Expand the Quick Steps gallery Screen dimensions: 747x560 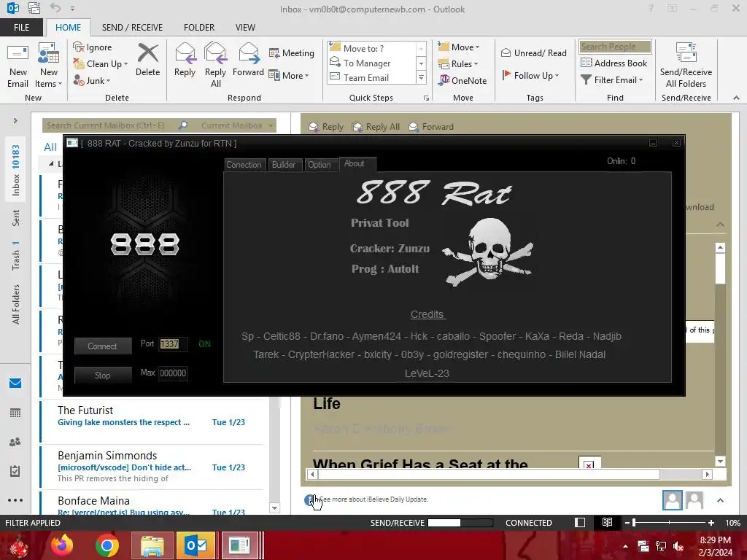[x=421, y=77]
